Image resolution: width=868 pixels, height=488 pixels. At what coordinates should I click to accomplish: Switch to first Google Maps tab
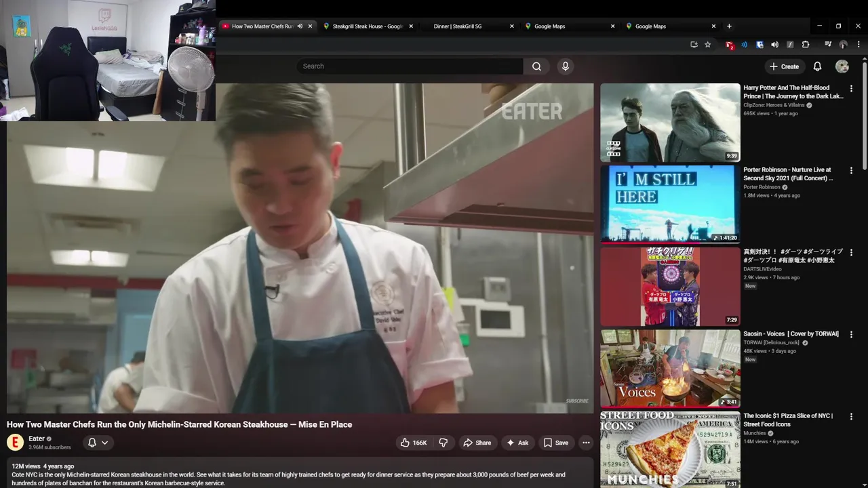tap(568, 26)
